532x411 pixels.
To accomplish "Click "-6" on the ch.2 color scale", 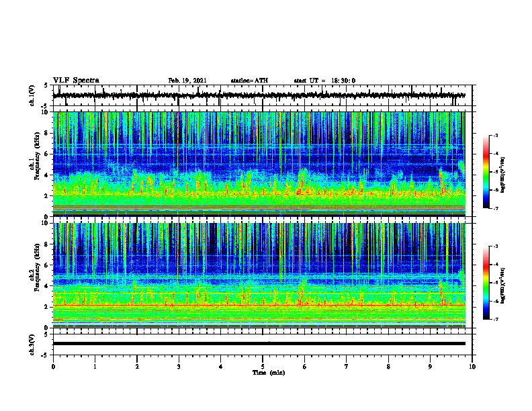I will (x=496, y=301).
